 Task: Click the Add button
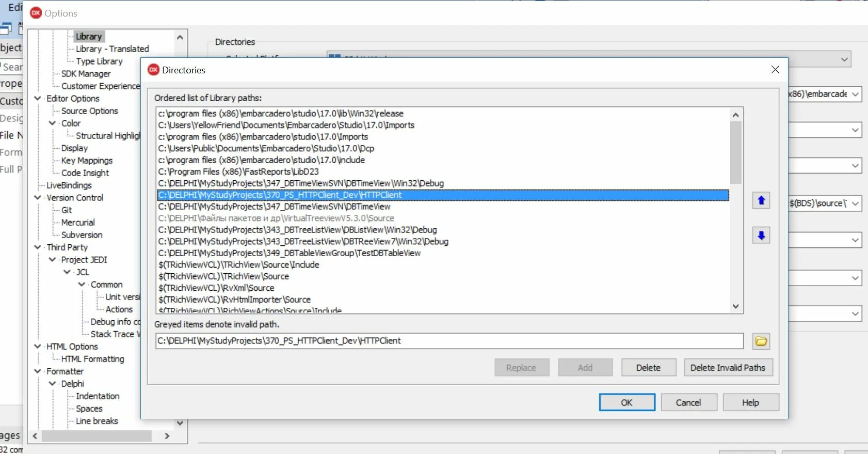tap(585, 368)
